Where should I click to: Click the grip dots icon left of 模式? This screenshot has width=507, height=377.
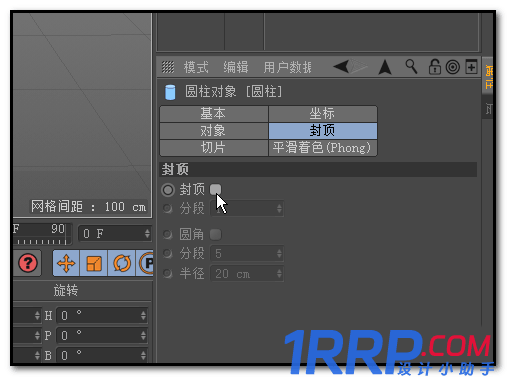pyautogui.click(x=168, y=67)
